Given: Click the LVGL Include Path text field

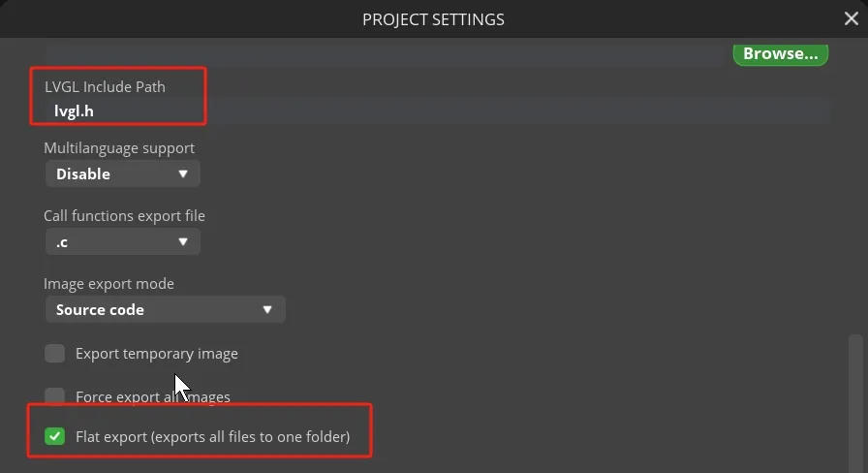Looking at the screenshot, I should pyautogui.click(x=436, y=110).
